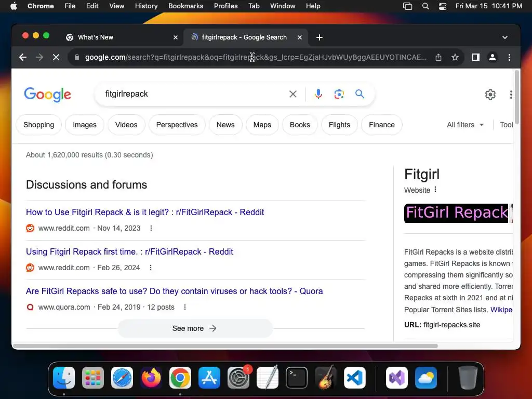This screenshot has width=532, height=399.
Task: Filter results by Maps
Action: coord(262,125)
